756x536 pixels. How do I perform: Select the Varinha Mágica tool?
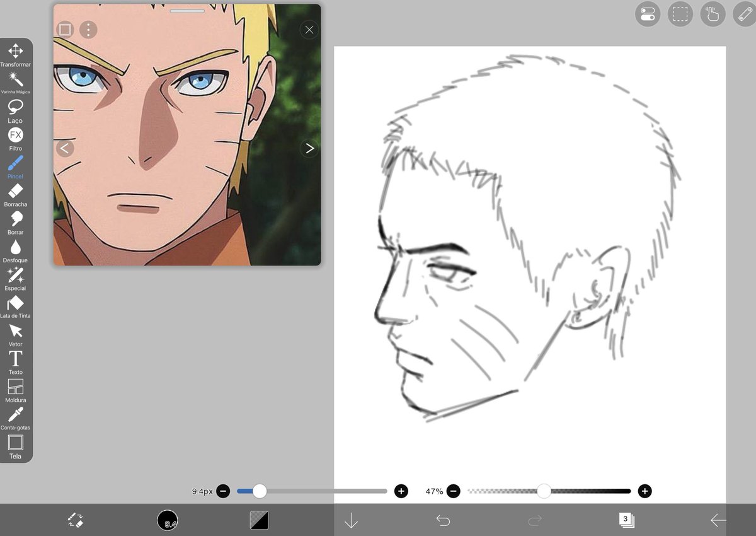16,83
